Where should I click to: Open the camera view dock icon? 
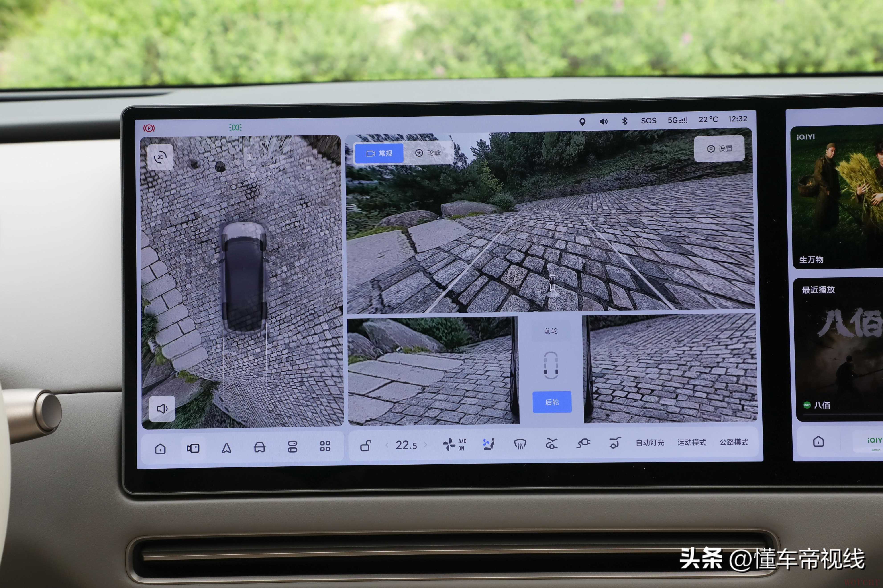coord(193,448)
